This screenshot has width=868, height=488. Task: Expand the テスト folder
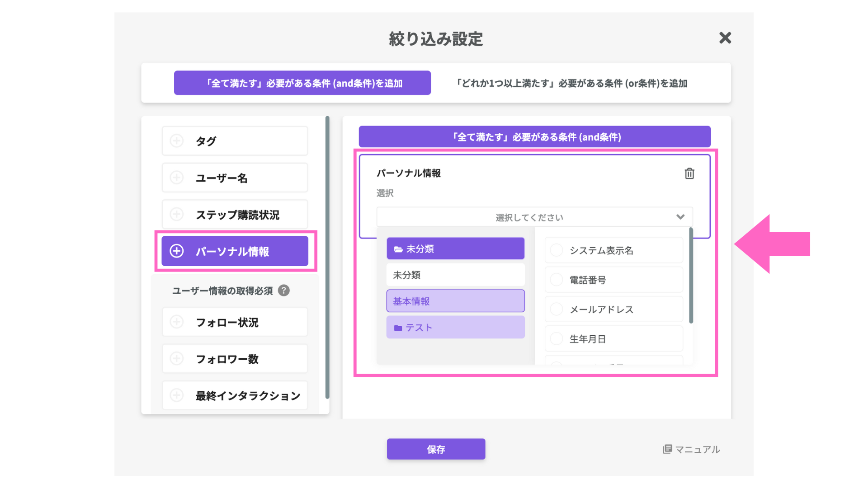pyautogui.click(x=455, y=328)
